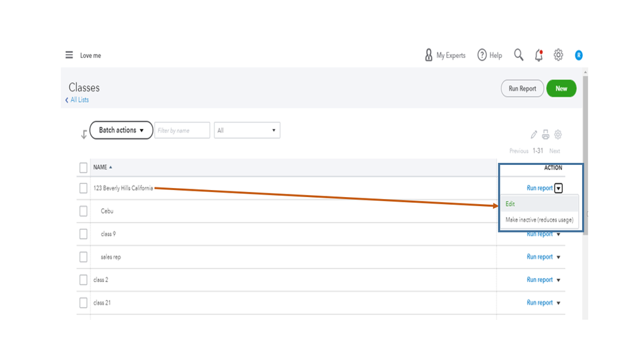The height and width of the screenshot is (362, 644).
Task: Expand the Batch actions dropdown
Action: [x=121, y=130]
